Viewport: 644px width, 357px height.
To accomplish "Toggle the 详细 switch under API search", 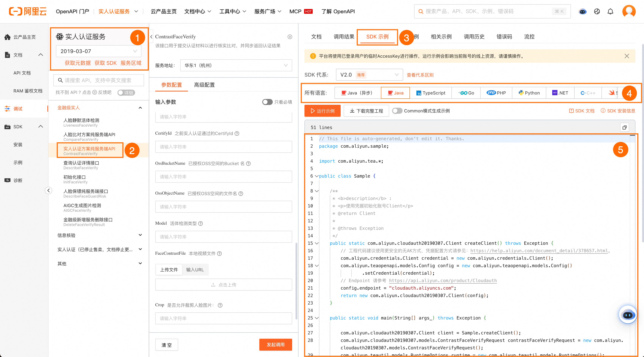I will click(126, 93).
